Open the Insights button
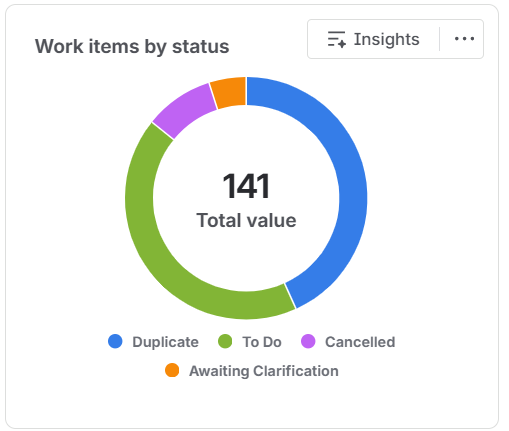 373,39
